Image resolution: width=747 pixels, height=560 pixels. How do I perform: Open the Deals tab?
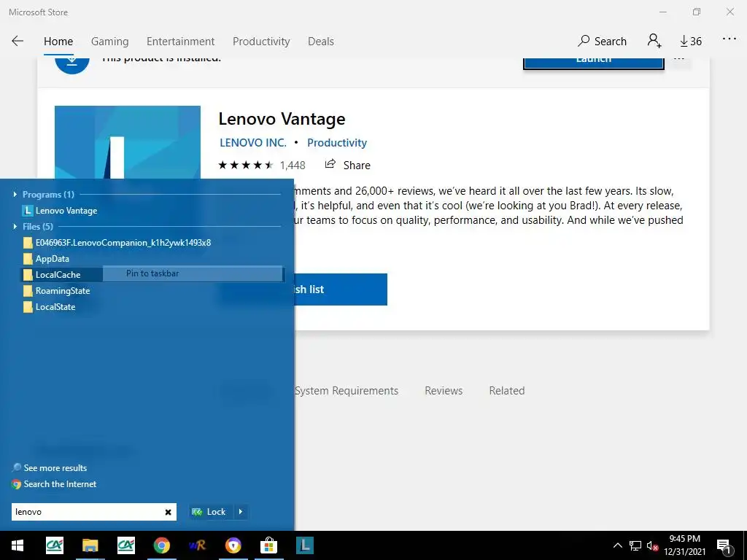[321, 42]
